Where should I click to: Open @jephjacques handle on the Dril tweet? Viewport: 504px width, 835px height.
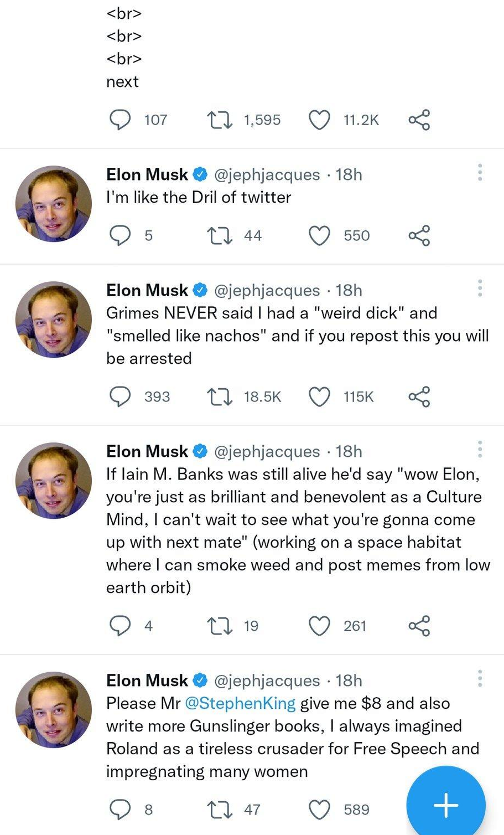[267, 174]
